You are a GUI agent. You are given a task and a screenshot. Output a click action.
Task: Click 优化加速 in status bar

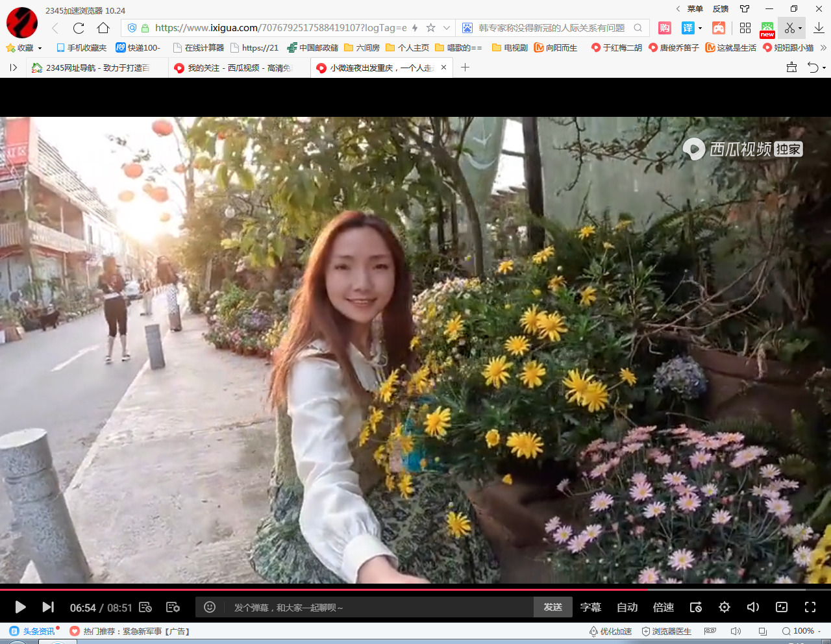click(610, 631)
